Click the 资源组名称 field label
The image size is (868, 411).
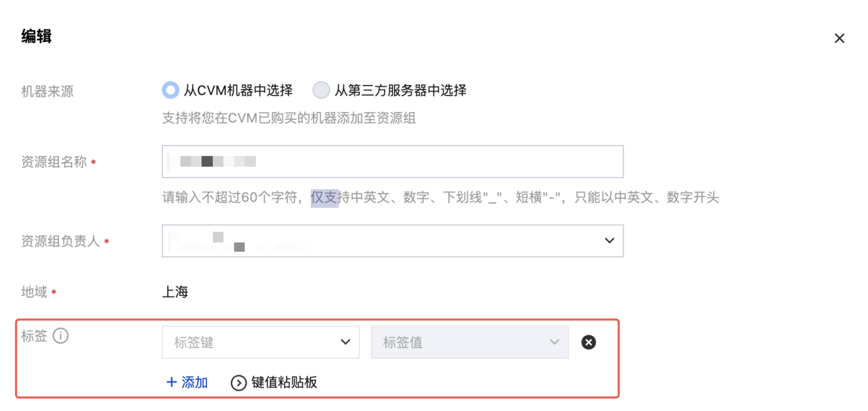click(x=54, y=162)
